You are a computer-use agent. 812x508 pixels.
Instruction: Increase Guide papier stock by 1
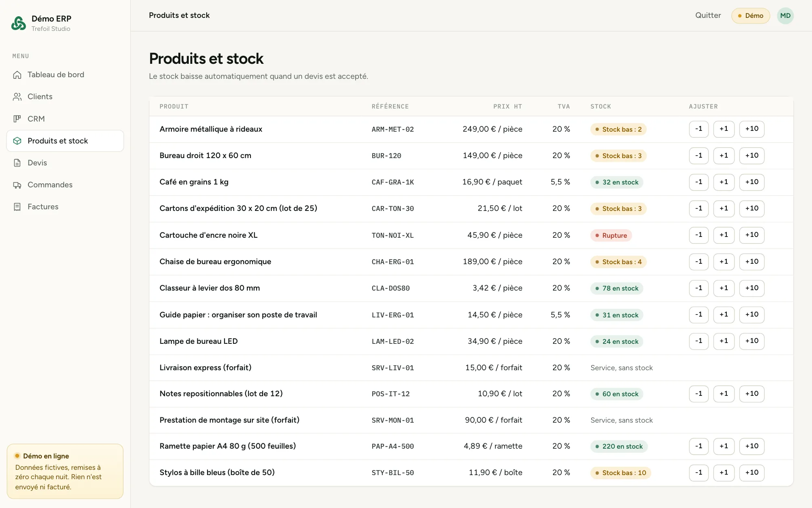click(x=724, y=315)
